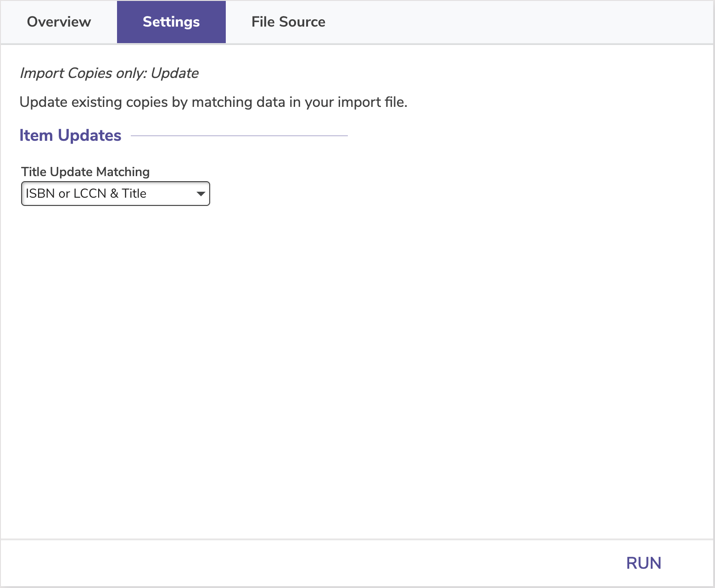
Task: Click the dropdown arrow beside ISBN or LCCN
Action: pos(201,194)
